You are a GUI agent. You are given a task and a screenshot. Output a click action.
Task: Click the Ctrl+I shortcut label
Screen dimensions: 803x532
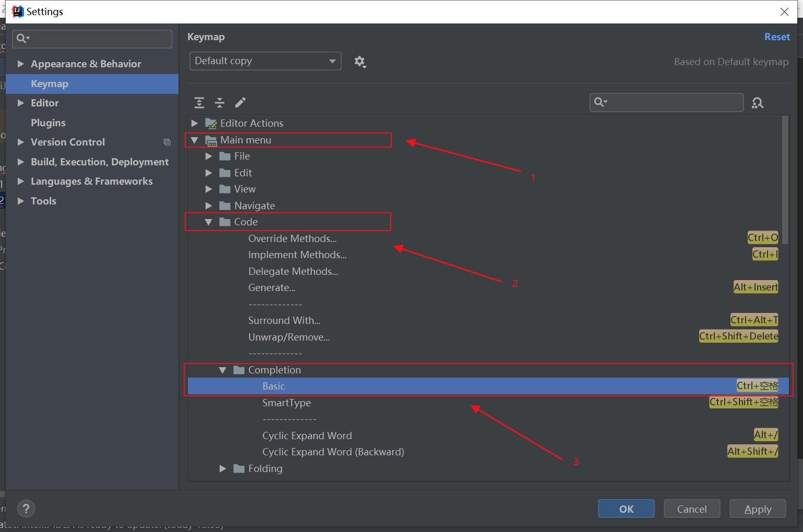pos(765,255)
